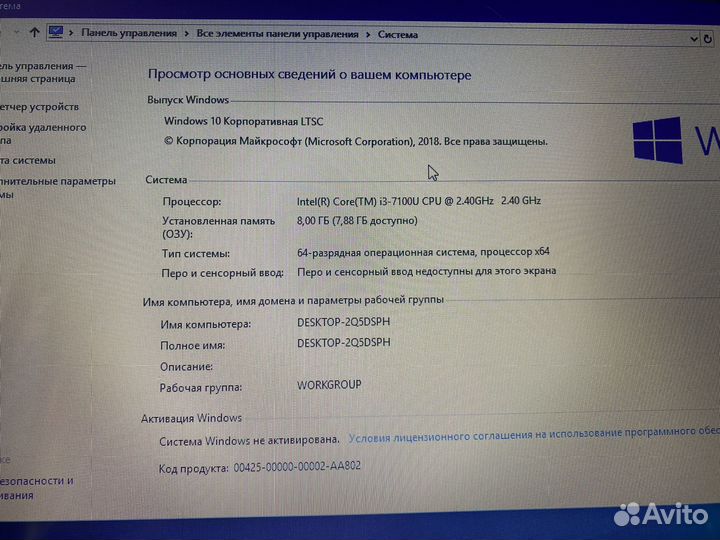This screenshot has width=720, height=540.
Task: Click the WORKGROUP value
Action: (329, 385)
